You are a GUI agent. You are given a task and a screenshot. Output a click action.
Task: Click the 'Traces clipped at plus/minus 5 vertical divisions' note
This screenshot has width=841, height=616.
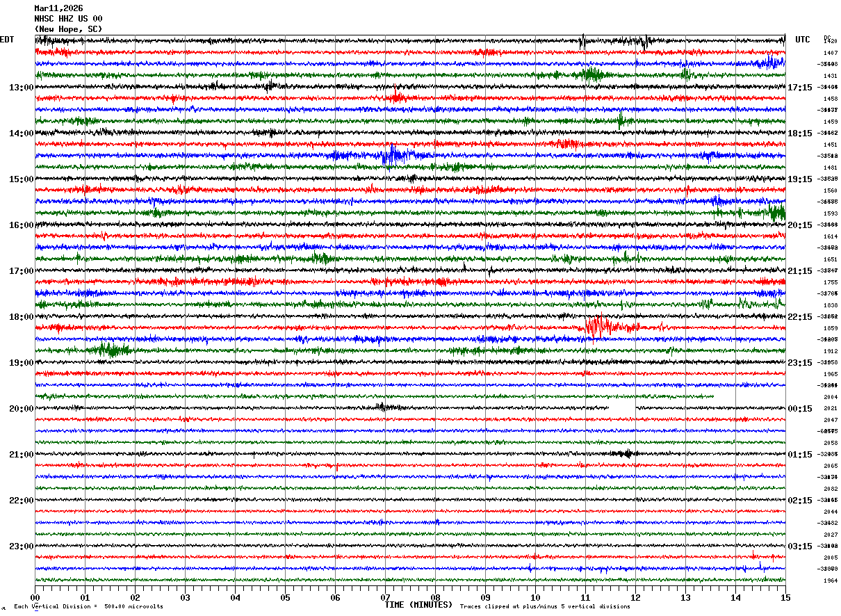pos(545,606)
